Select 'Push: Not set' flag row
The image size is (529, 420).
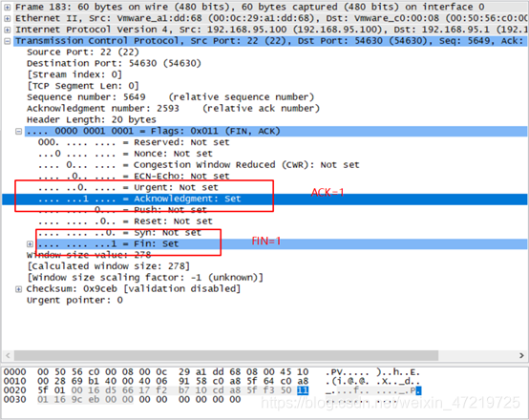[x=122, y=210]
